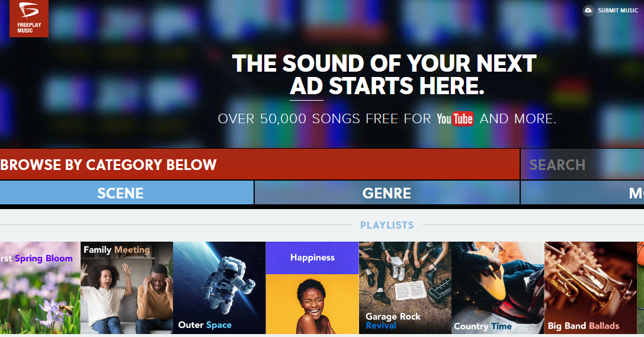644x337 pixels.
Task: Click the partially visible playlist tile after Big Band Ballads
Action: point(640,288)
